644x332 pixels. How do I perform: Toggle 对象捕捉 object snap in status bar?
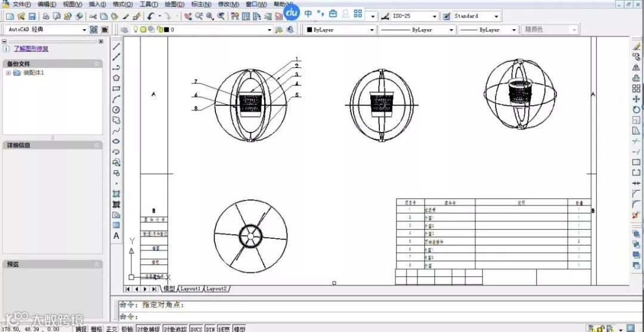point(148,328)
